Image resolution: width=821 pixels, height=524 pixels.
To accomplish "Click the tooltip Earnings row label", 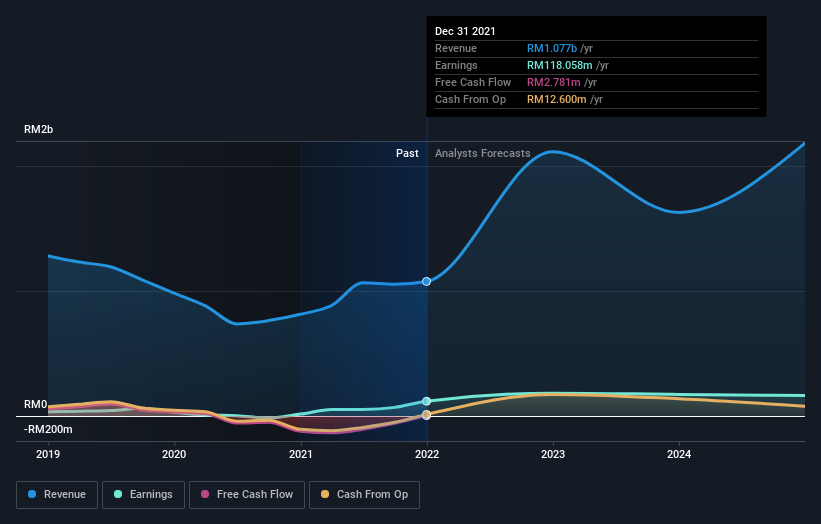I will click(x=456, y=65).
